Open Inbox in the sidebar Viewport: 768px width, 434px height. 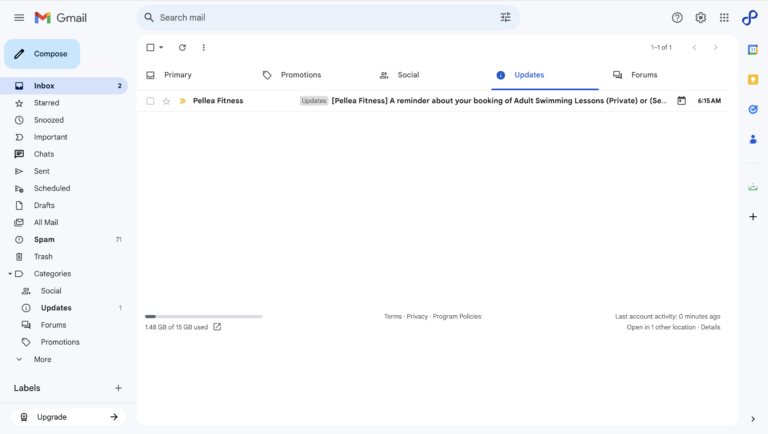[x=64, y=86]
